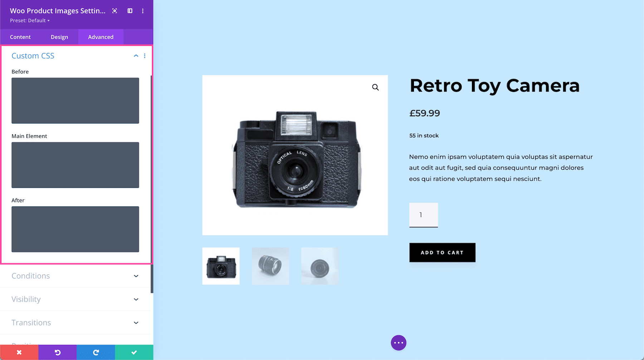Click inside the quantity input field
This screenshot has height=360, width=644.
[x=423, y=215]
